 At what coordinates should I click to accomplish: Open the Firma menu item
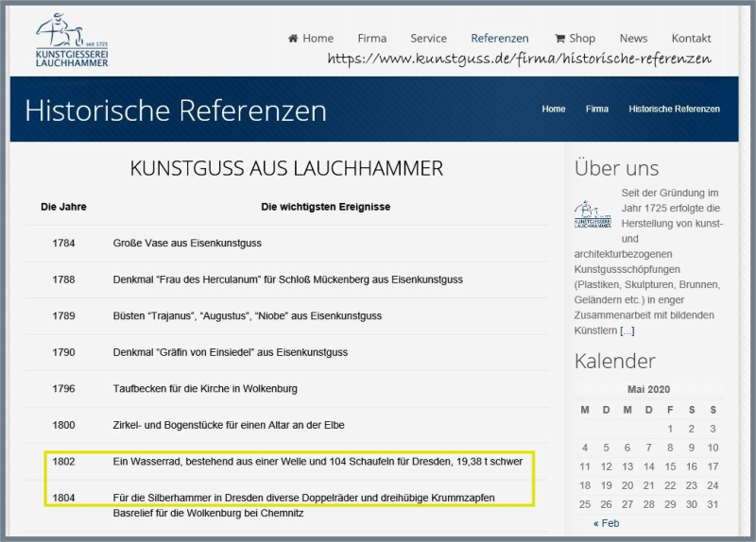371,39
